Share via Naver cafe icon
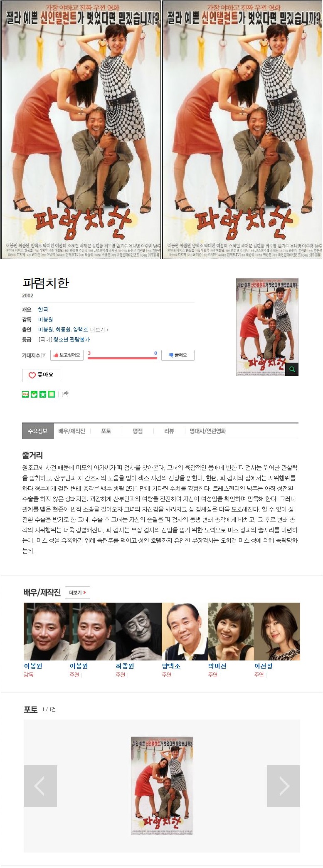Image resolution: width=323 pixels, height=868 pixels. (34, 394)
